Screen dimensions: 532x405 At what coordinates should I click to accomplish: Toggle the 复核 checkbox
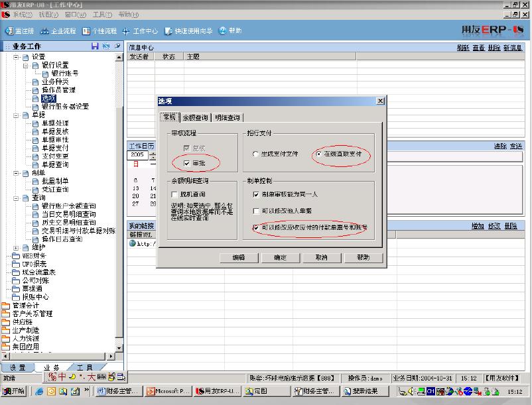click(186, 148)
